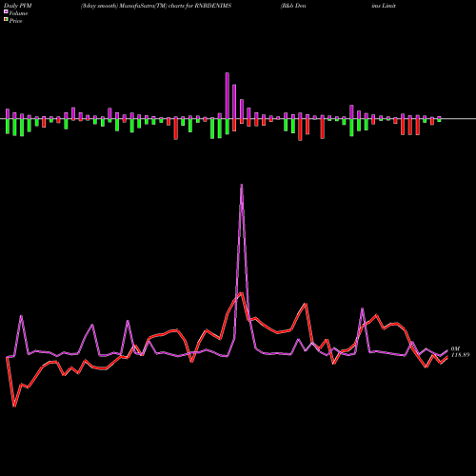
Task: Click the '(3day smooth) MunafaSutra(TM)' header text
Action: [124, 6]
